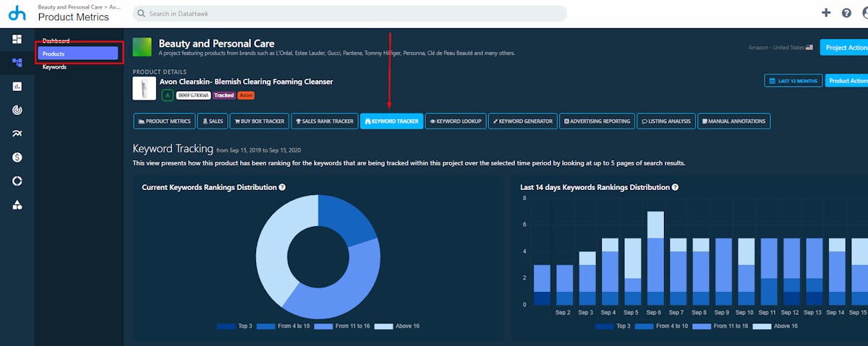Image resolution: width=868 pixels, height=346 pixels.
Task: Open the radar target icon in sidebar
Action: [17, 110]
